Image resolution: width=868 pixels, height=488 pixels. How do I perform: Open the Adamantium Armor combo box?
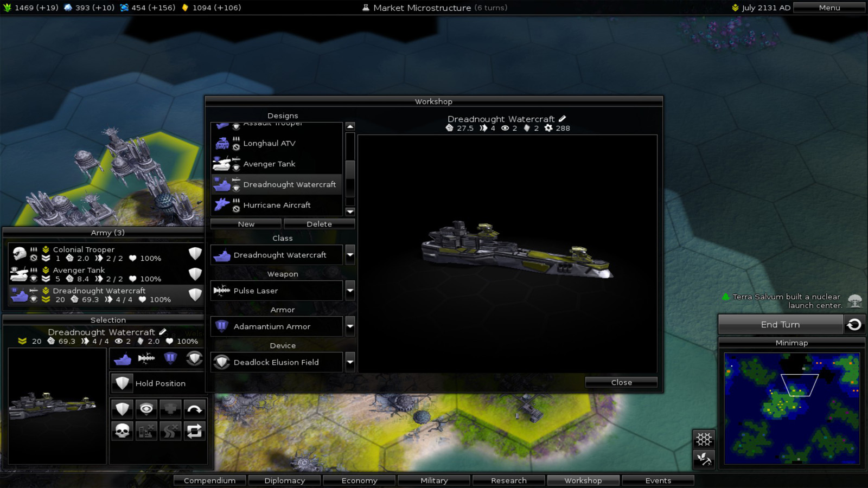tap(277, 326)
